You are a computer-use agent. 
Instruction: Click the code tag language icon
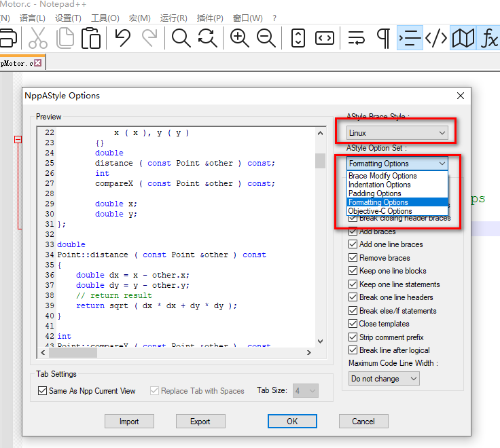click(436, 38)
